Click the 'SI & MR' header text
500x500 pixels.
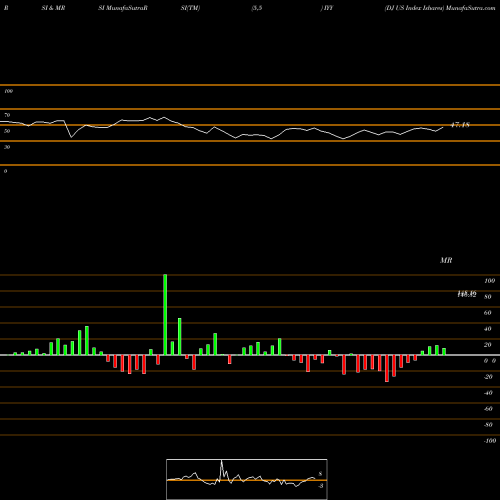(53, 8)
